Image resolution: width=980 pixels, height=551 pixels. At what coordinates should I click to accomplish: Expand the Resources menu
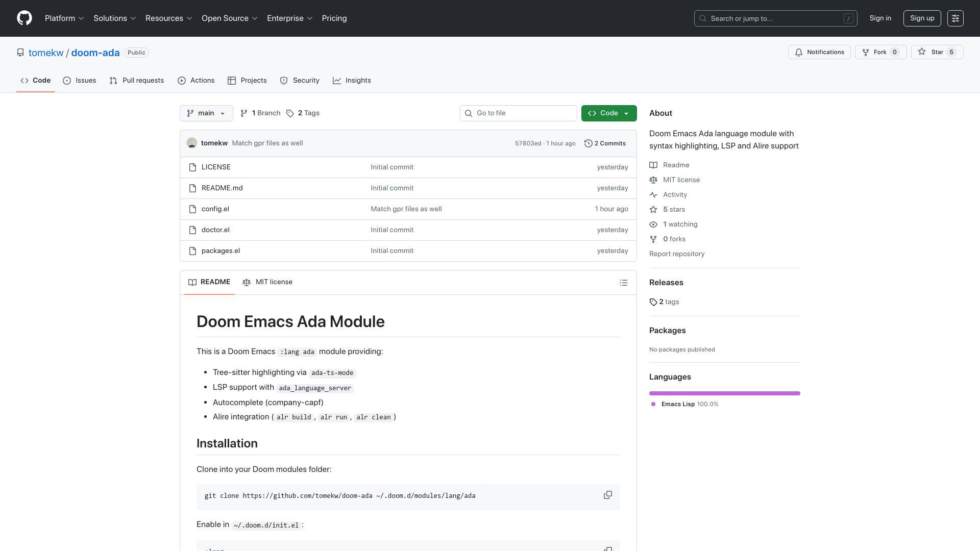click(169, 18)
